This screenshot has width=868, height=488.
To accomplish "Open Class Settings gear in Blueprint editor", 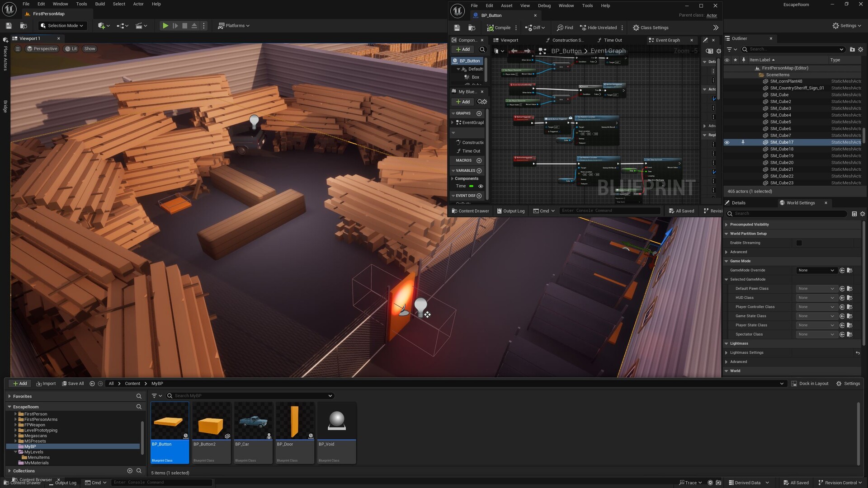I will click(636, 28).
